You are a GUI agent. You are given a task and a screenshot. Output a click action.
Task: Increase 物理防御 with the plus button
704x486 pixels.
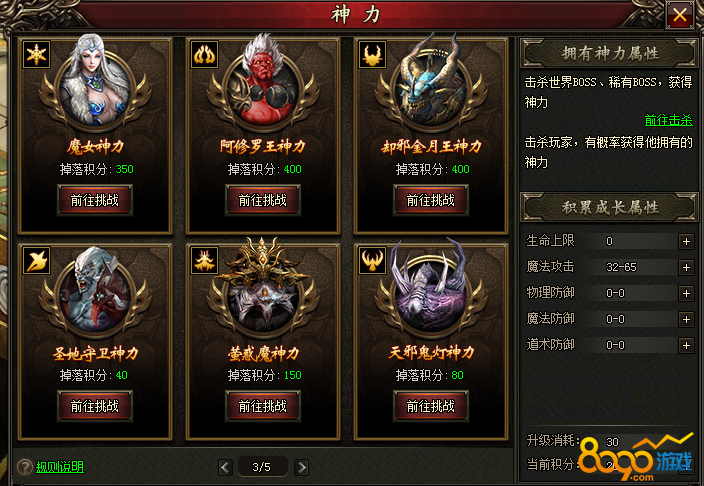click(x=686, y=293)
